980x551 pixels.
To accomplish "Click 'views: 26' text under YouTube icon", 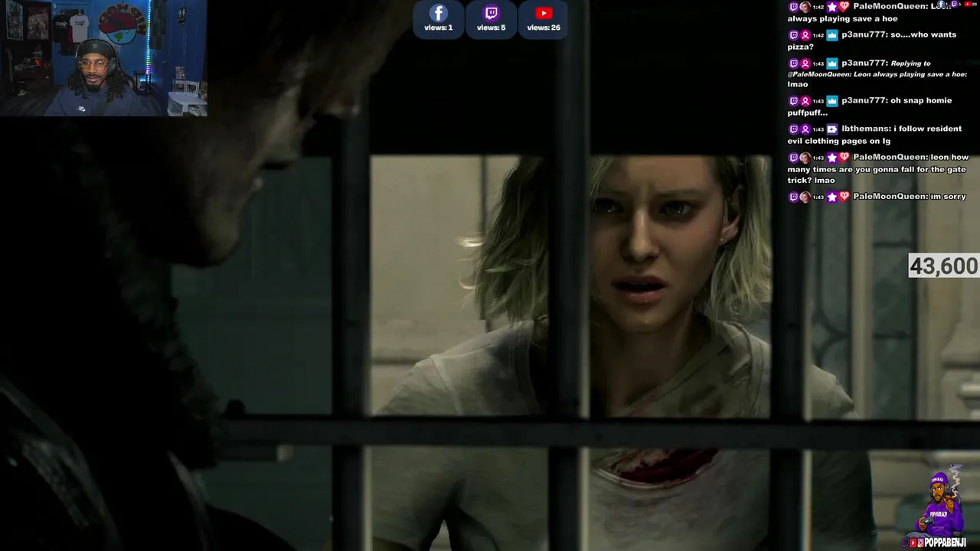I will click(x=544, y=28).
